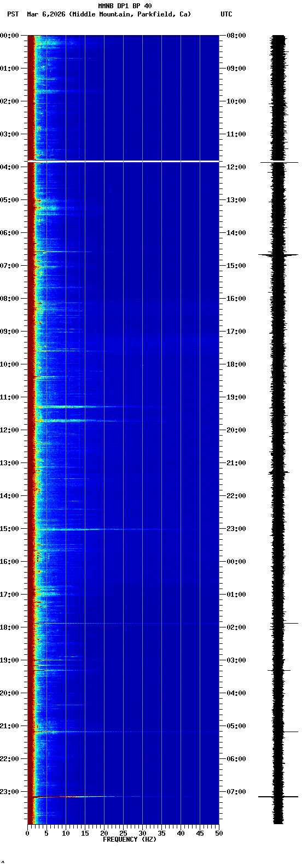Viewport: 302px width, 868px height.
Task: Click the 00:00 PST time label
Action: pyautogui.click(x=10, y=36)
